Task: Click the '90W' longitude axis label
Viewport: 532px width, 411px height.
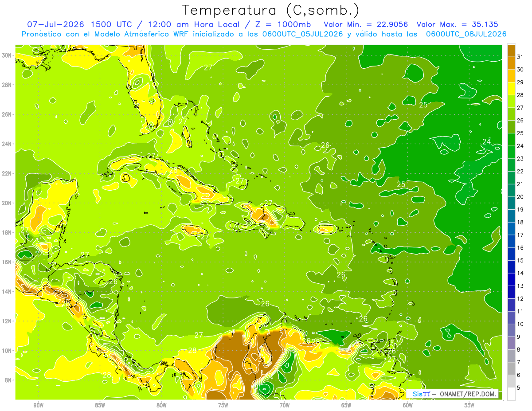Action: pyautogui.click(x=38, y=405)
